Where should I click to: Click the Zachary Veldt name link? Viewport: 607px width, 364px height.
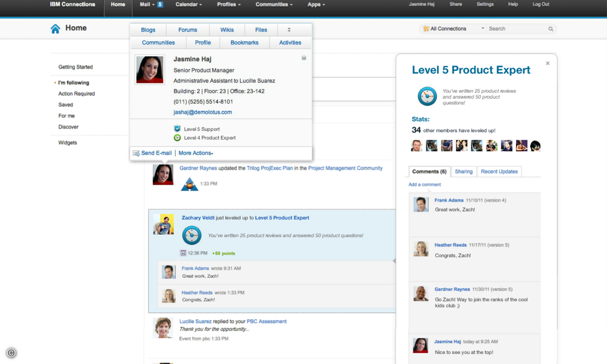[x=198, y=218]
